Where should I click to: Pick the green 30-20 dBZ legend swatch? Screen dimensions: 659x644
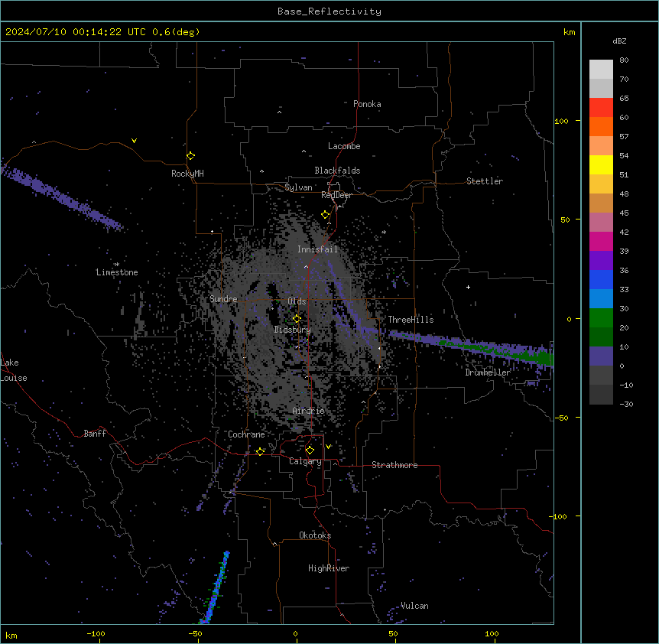(x=601, y=318)
